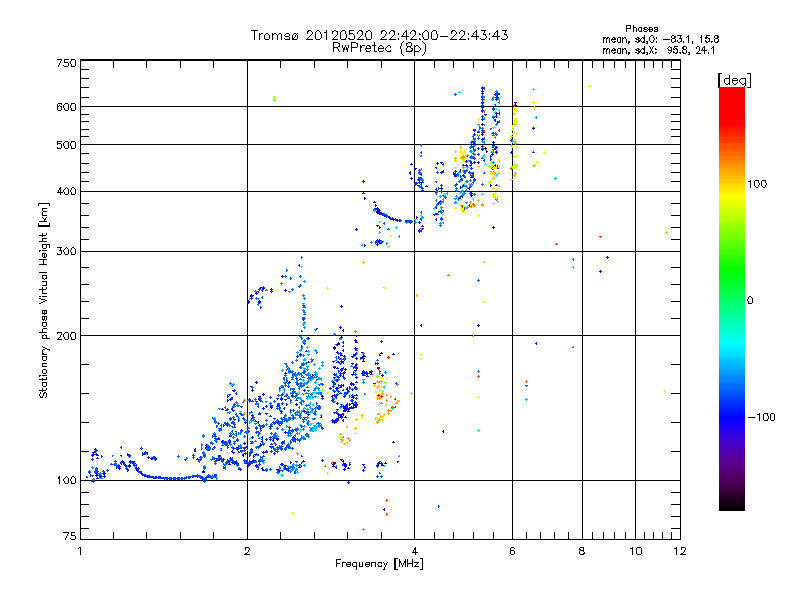Click the x-axis tick label "6"
Image resolution: width=800 pixels, height=600 pixels.
click(512, 551)
